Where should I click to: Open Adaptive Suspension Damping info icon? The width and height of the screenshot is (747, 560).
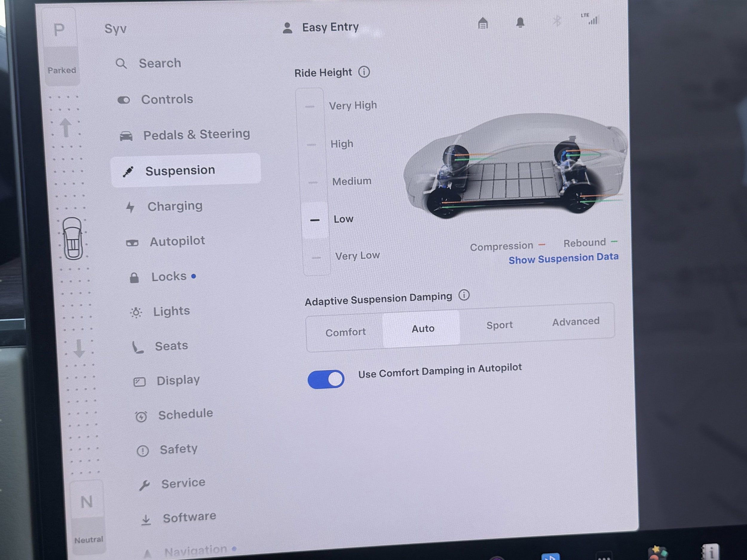click(464, 295)
